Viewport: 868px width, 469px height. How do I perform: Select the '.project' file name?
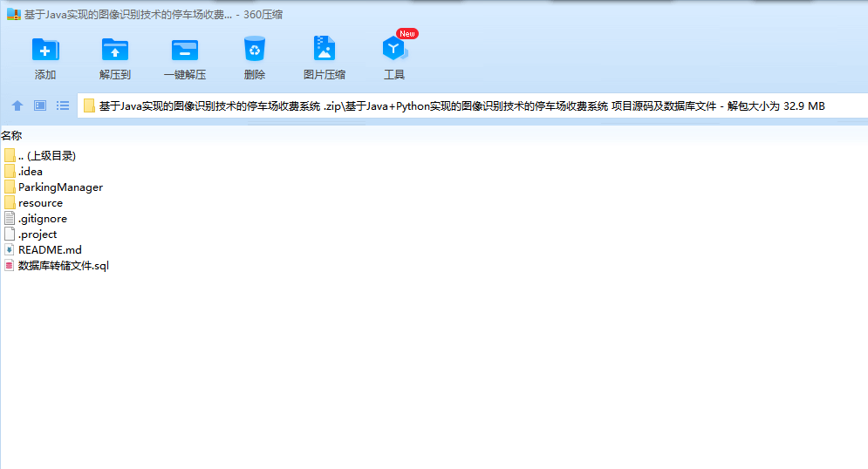[38, 234]
